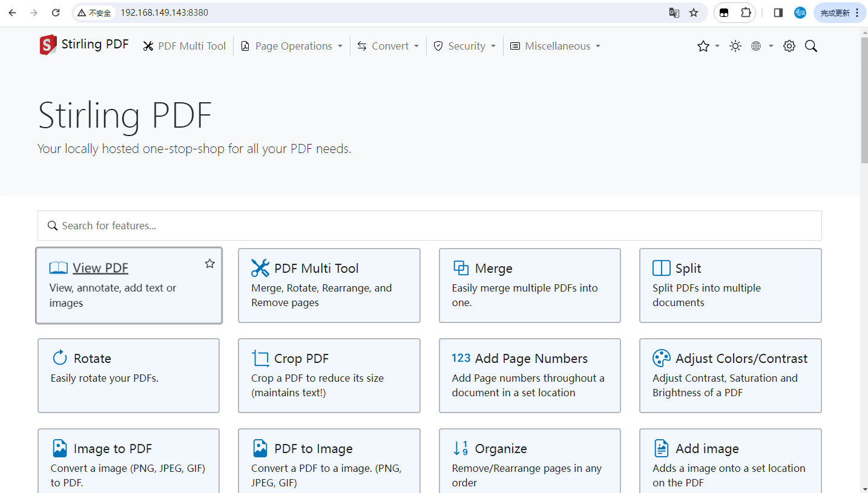This screenshot has height=493, width=868.
Task: Click the "Merge, Rotate, Rearrange, and Remove pages" text
Action: (x=321, y=295)
